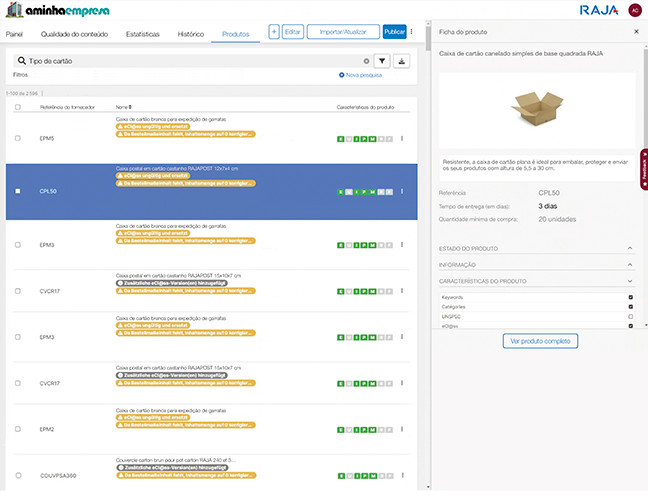Click the EPM5 reference cell
This screenshot has height=500, width=648.
(x=47, y=138)
